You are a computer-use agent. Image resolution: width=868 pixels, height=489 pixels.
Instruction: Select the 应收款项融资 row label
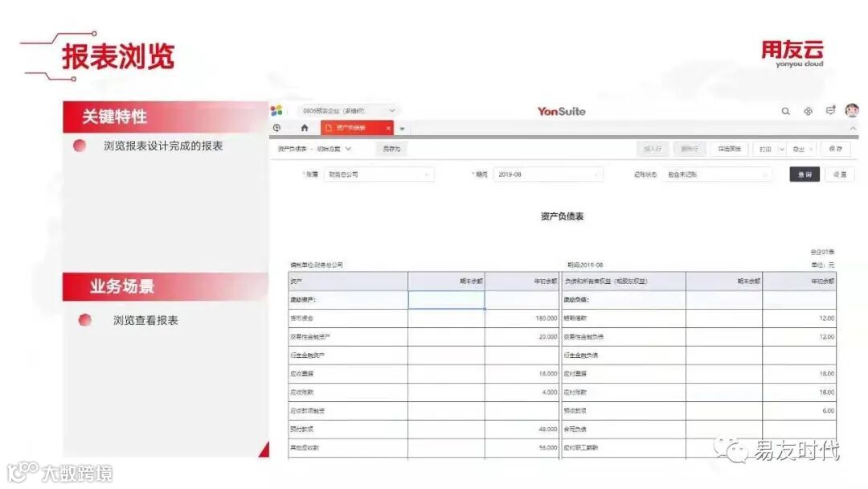[307, 411]
